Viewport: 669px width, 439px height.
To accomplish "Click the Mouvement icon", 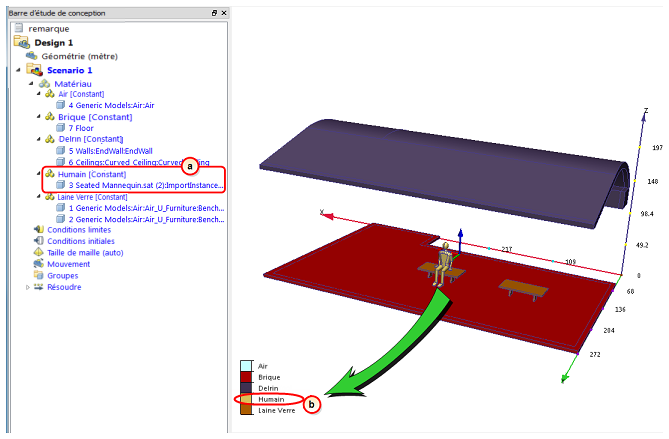I will click(39, 264).
